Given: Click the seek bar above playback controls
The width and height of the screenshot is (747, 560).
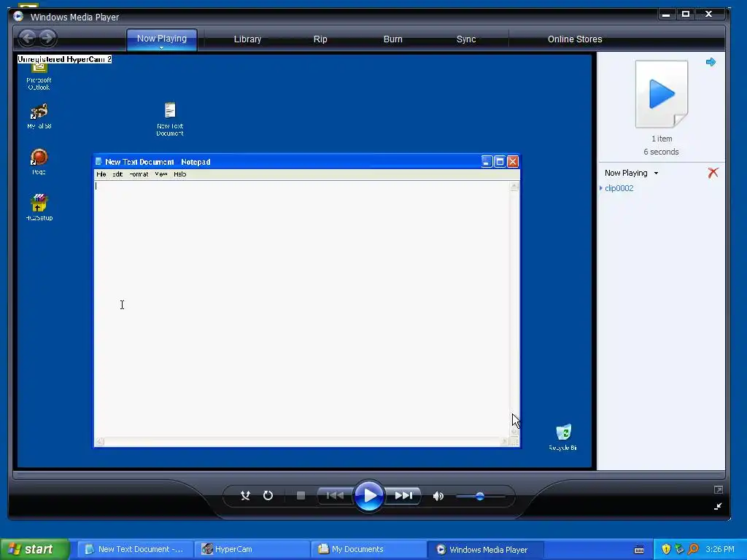Looking at the screenshot, I should (x=368, y=475).
